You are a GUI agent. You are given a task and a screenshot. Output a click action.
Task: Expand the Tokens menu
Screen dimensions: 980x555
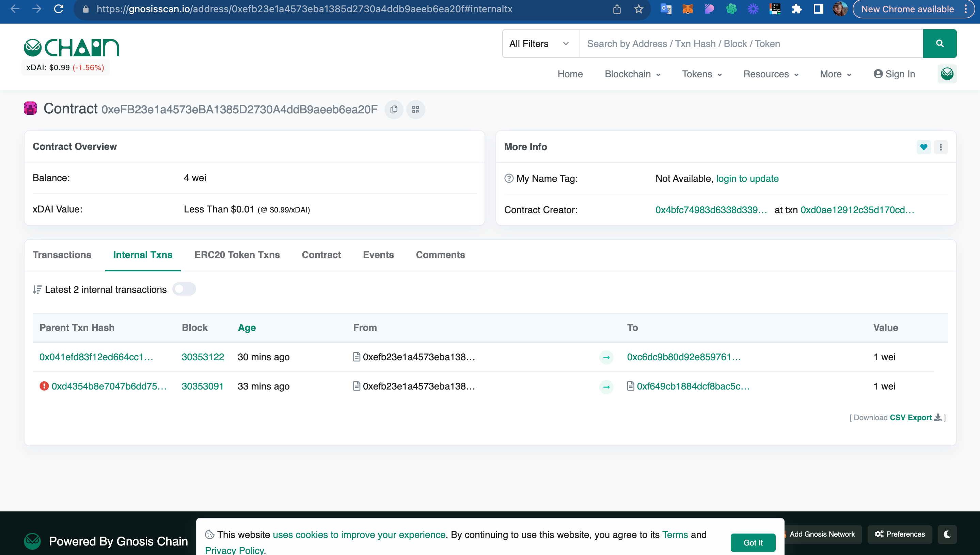coord(702,74)
